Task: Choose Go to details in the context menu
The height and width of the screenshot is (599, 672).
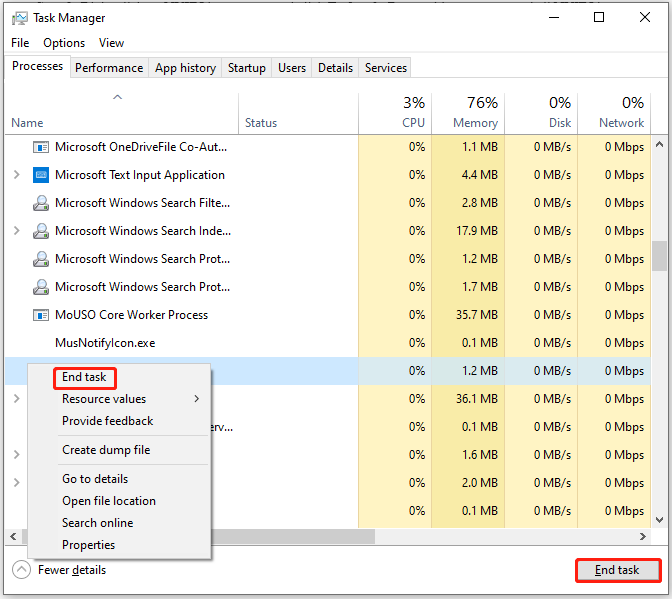Action: (x=95, y=479)
